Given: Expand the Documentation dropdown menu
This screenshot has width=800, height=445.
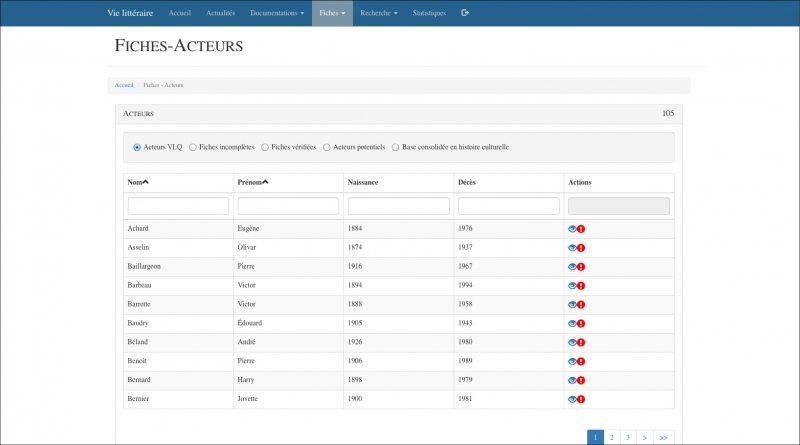Looking at the screenshot, I should [x=277, y=13].
